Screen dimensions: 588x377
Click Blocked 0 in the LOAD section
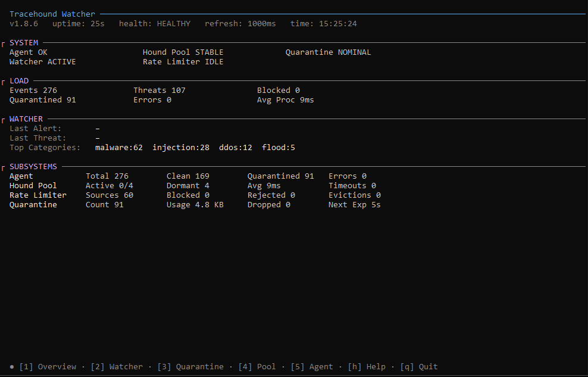(x=279, y=91)
